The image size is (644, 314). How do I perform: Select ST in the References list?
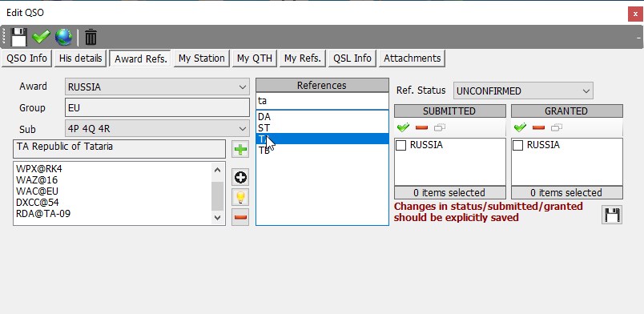(x=322, y=128)
